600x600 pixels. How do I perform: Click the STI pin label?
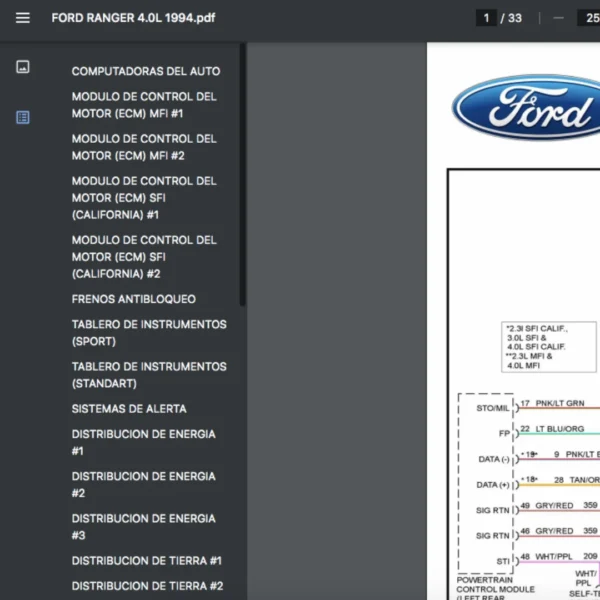click(503, 561)
